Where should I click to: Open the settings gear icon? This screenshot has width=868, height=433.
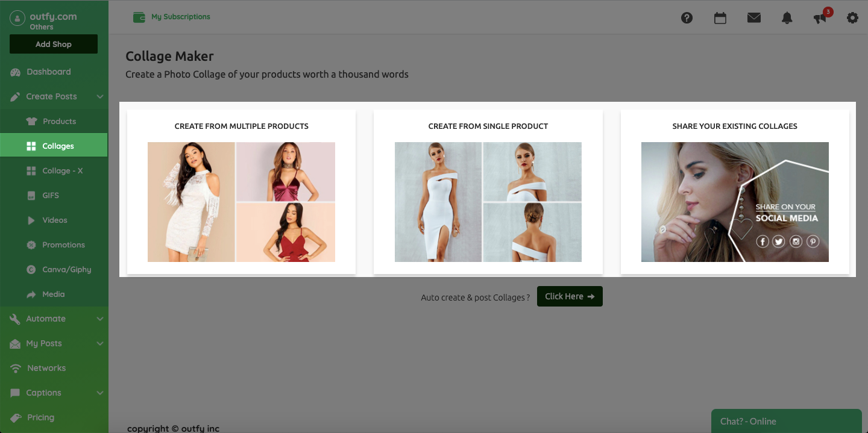point(852,18)
